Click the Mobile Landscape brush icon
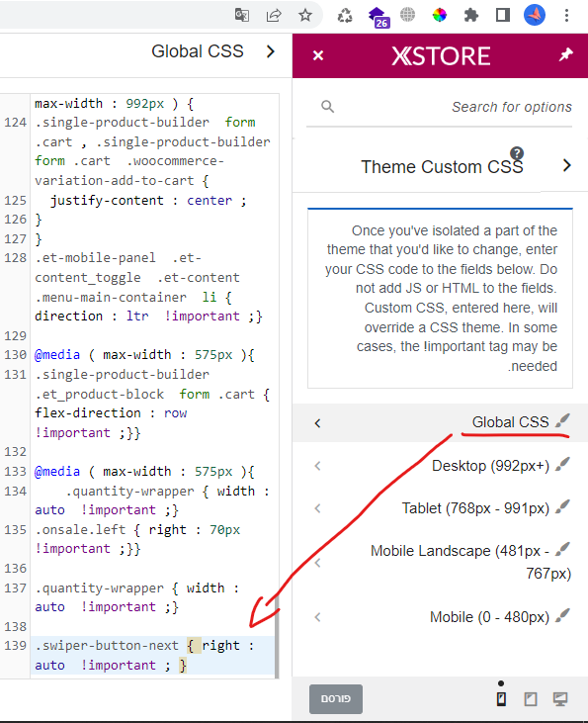 pos(562,549)
